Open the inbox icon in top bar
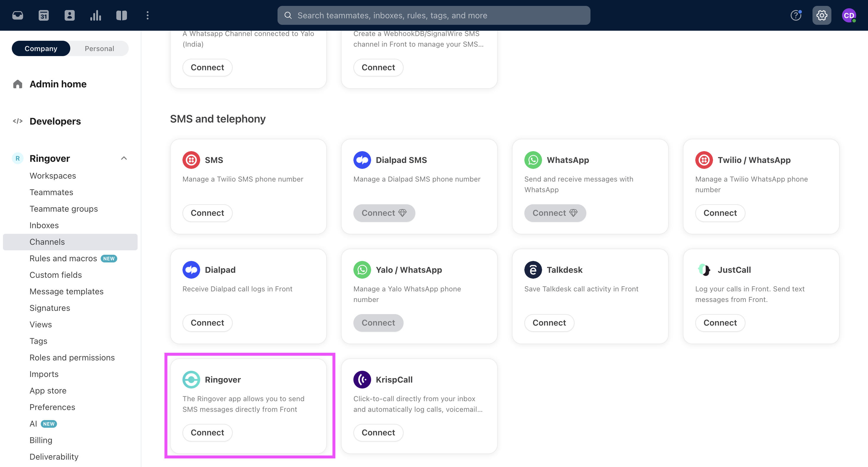This screenshot has width=868, height=467. tap(17, 15)
